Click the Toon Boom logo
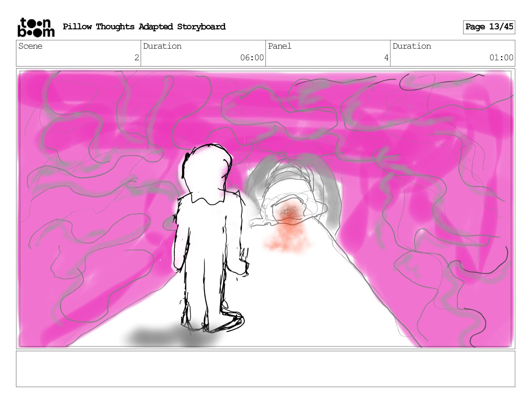 click(x=36, y=27)
